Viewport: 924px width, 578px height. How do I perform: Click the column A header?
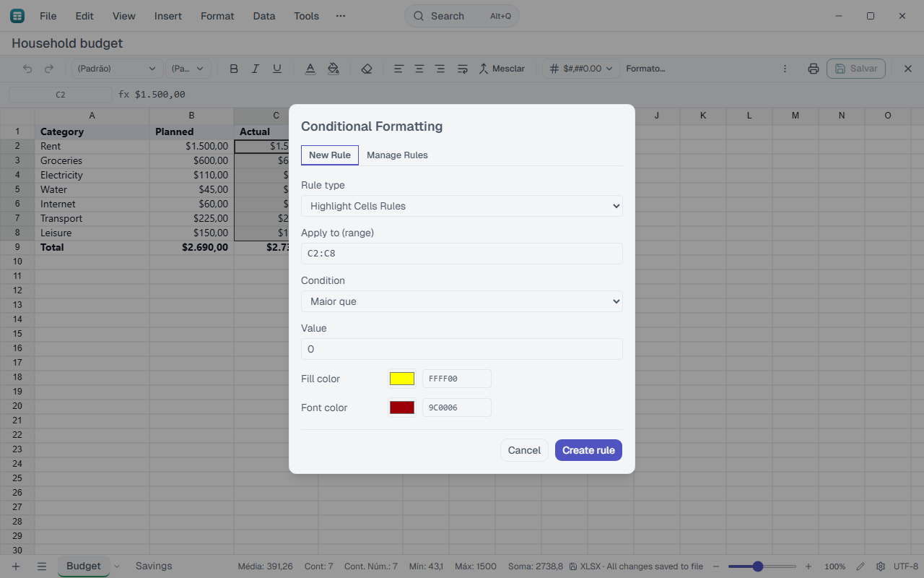[92, 116]
